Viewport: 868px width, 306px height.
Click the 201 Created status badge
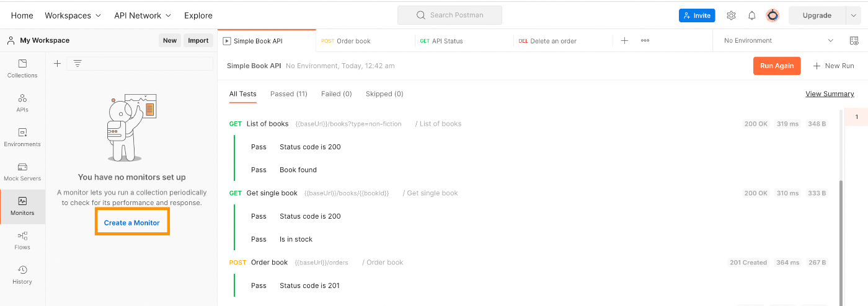click(748, 263)
